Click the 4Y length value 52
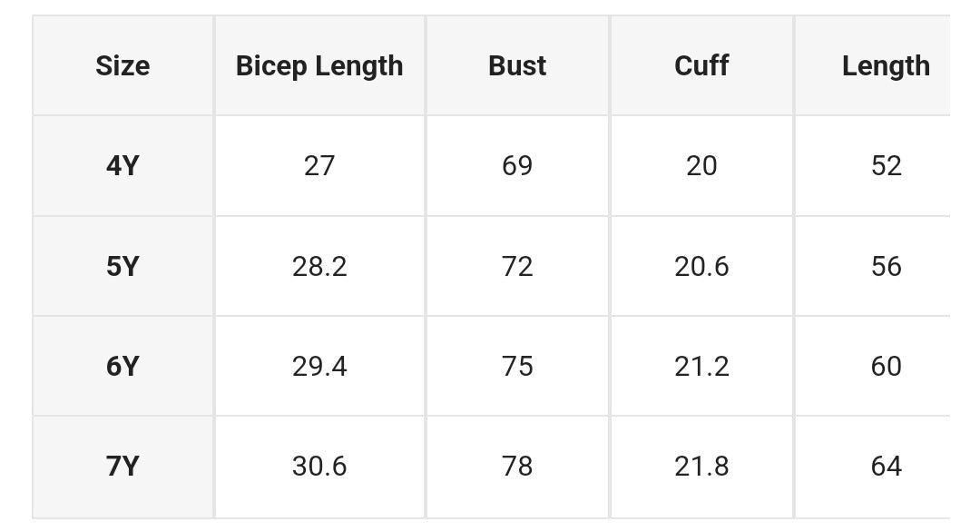 pyautogui.click(x=886, y=166)
